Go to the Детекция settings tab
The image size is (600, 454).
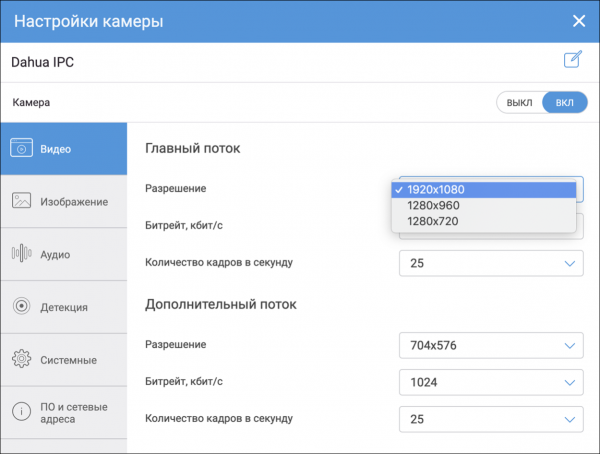pyautogui.click(x=64, y=307)
